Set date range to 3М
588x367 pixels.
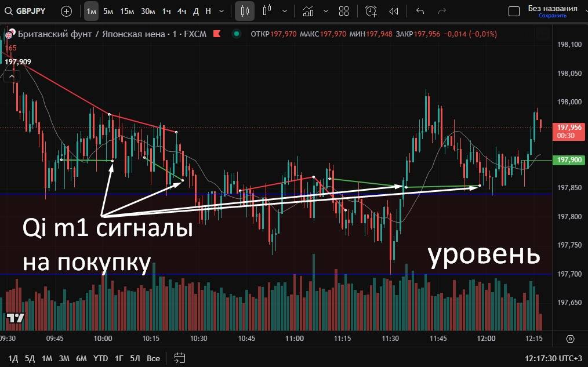[x=64, y=358]
